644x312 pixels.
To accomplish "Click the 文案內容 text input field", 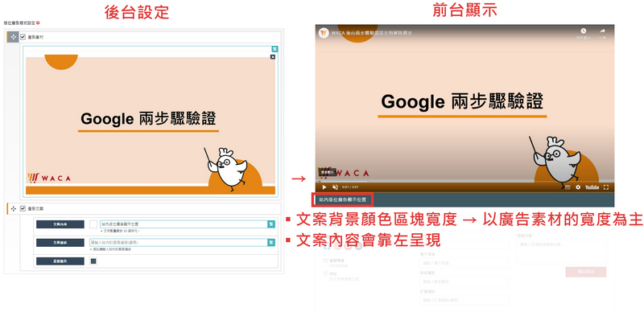I will pos(184,224).
